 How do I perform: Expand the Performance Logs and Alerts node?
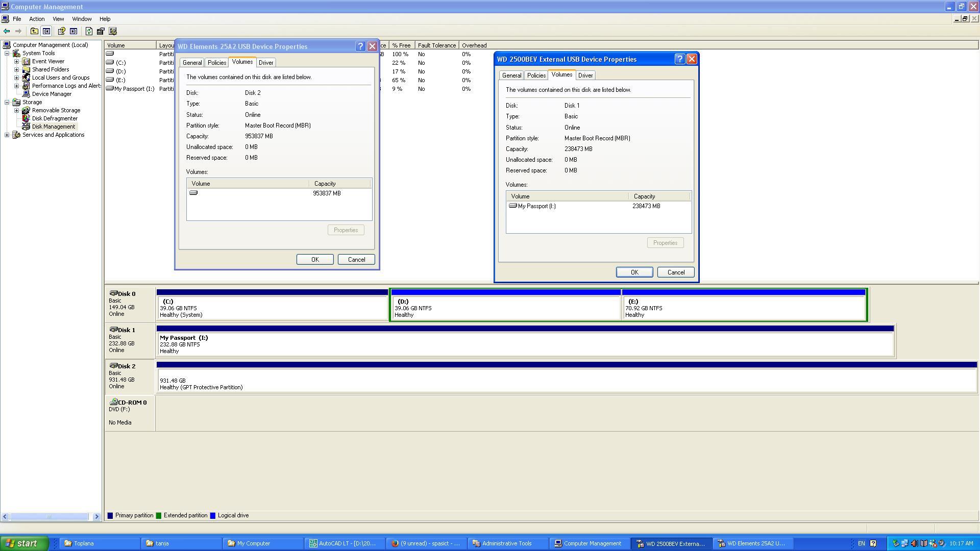point(17,86)
